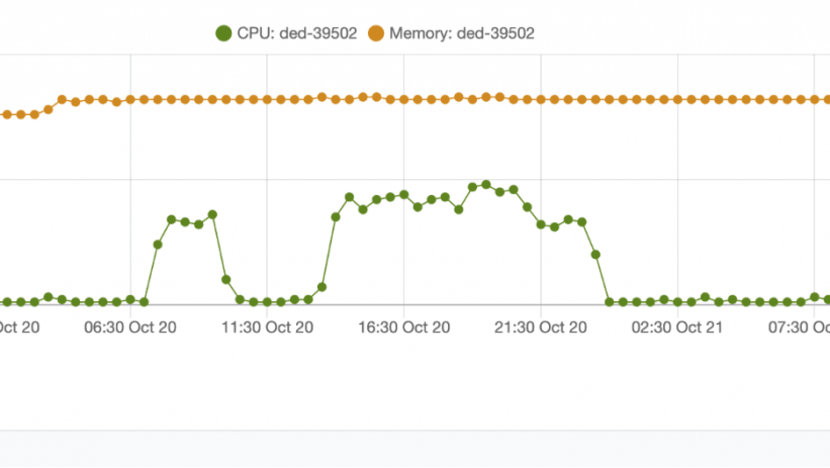Select the Memory point on 02:30 Oct 21 gridline
Viewport: 830px width, 468px height.
pyautogui.click(x=678, y=100)
